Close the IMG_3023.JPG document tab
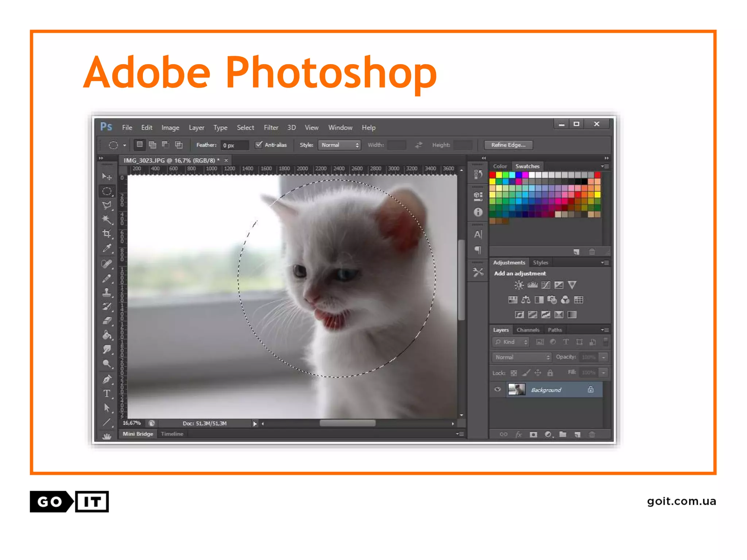 226,160
